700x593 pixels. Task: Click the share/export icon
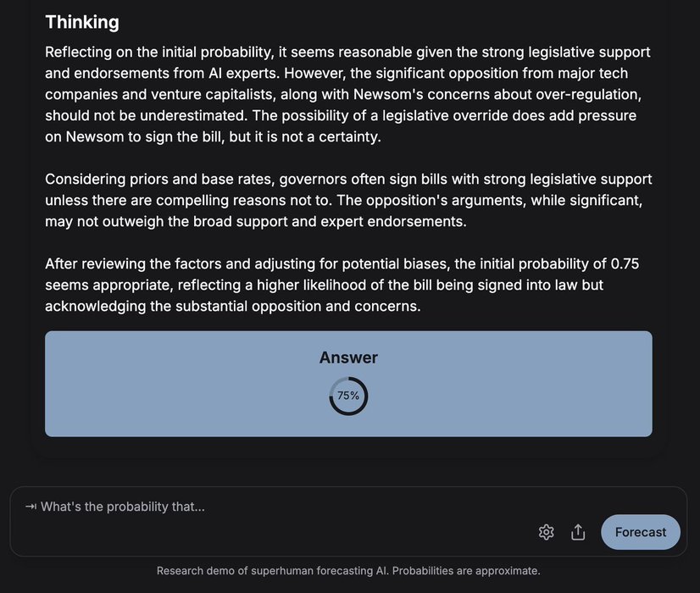pyautogui.click(x=578, y=532)
